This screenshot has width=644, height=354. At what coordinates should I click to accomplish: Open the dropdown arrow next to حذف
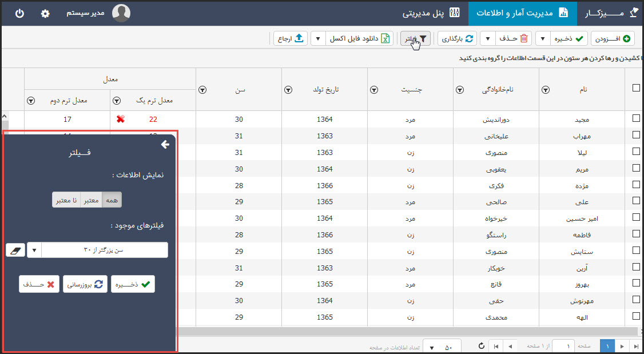(488, 38)
